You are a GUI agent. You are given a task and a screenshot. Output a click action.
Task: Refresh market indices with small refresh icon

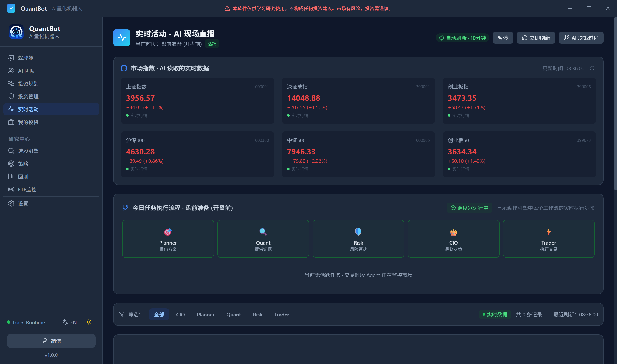[592, 68]
